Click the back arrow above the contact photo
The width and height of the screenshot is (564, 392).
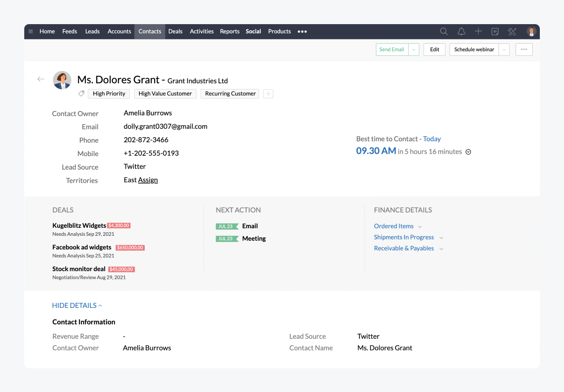tap(41, 79)
